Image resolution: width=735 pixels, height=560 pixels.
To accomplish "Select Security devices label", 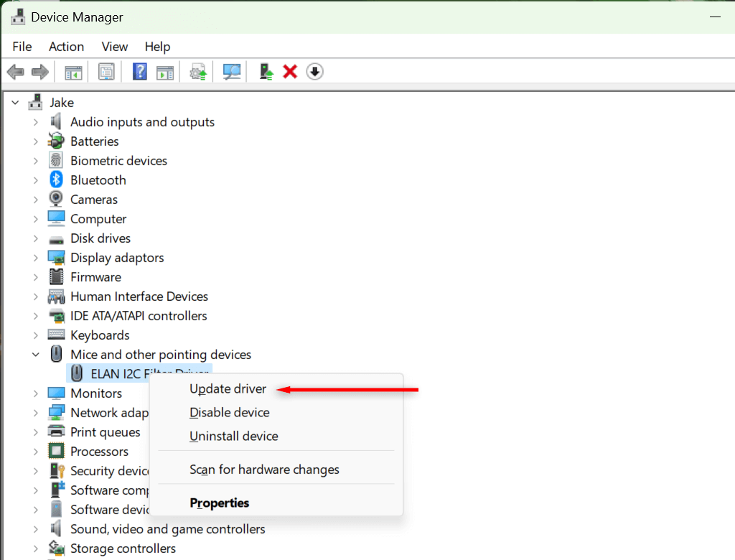I will [109, 470].
